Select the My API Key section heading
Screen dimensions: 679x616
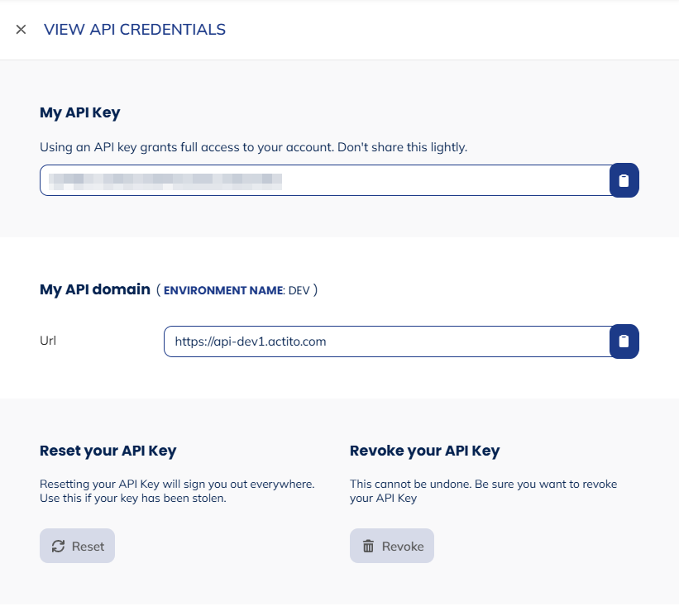pos(79,112)
